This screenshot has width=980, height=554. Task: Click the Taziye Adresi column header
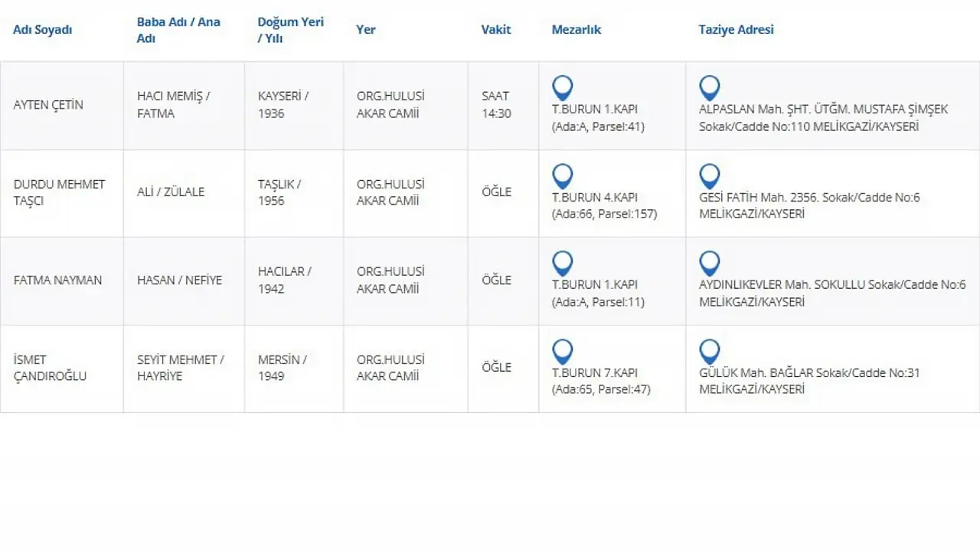point(736,30)
